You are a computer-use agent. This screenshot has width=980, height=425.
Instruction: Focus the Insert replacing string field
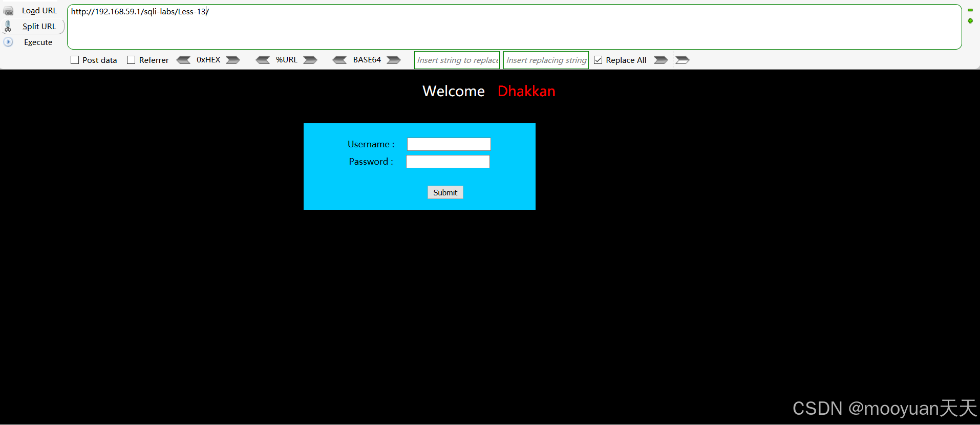click(x=546, y=60)
